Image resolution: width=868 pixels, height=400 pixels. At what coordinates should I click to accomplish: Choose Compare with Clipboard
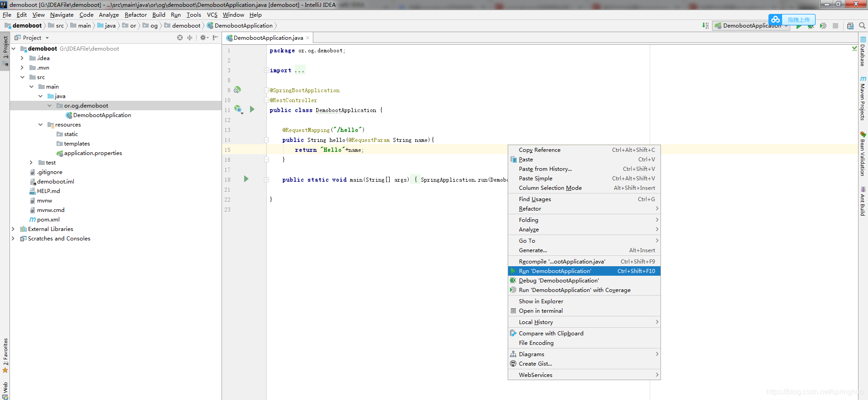584,333
